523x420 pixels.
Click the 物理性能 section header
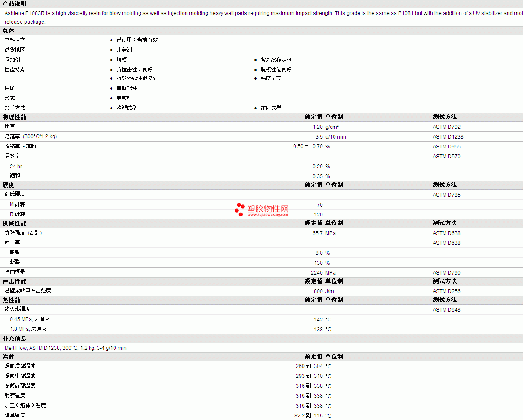tap(14, 117)
